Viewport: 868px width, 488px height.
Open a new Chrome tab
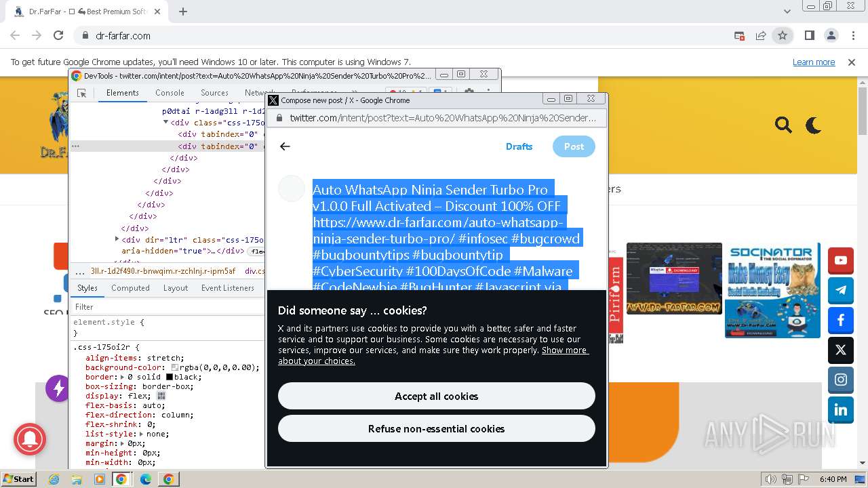[183, 12]
